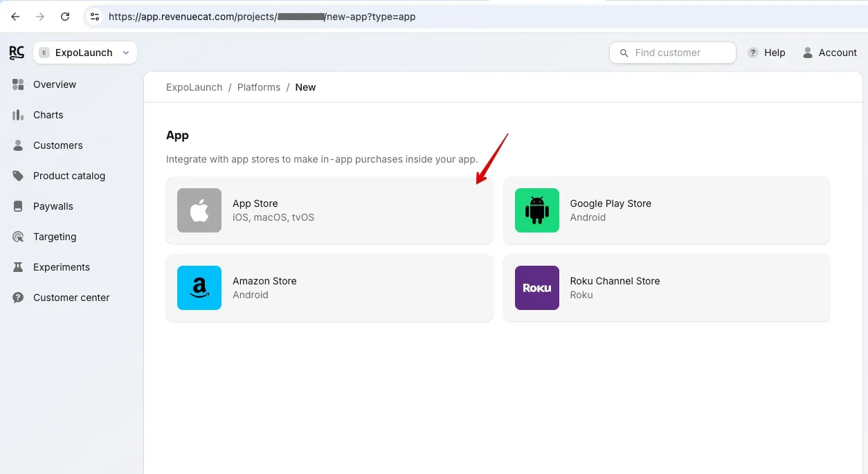
Task: Click the Charts bar icon
Action: tap(19, 115)
